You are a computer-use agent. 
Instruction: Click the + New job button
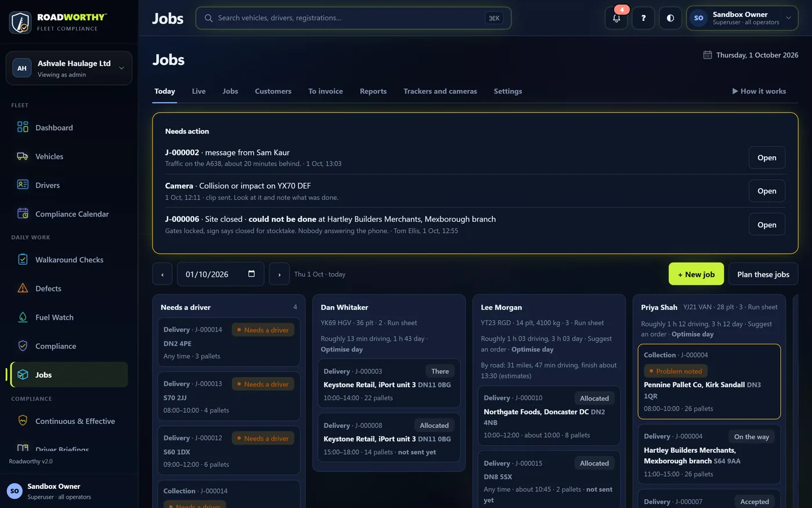[696, 274]
